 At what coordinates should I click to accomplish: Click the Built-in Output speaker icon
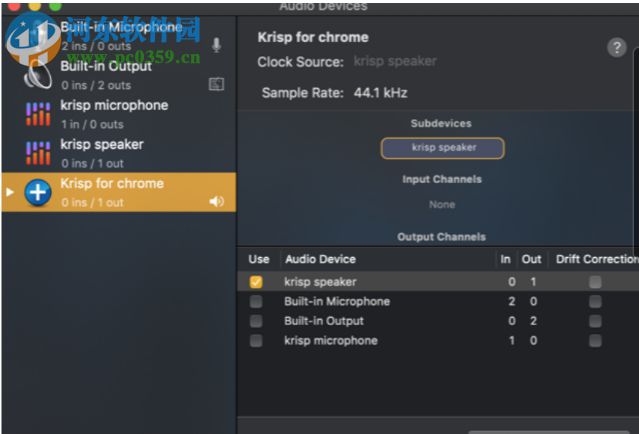[38, 75]
